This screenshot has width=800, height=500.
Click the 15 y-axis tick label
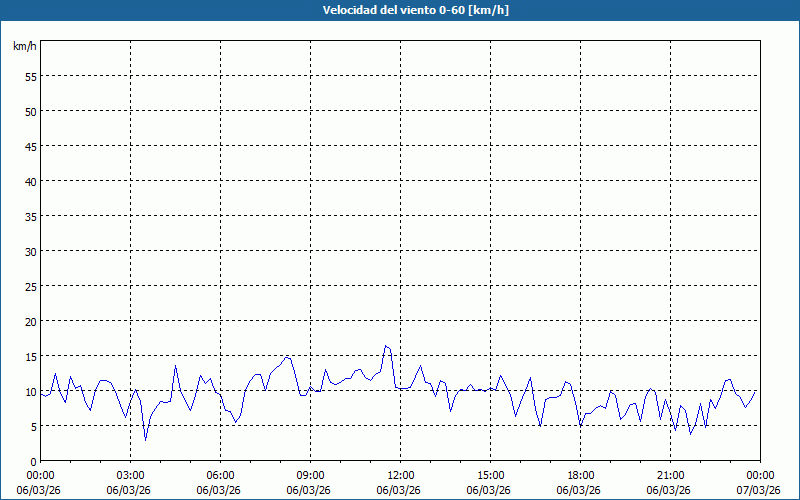click(30, 356)
